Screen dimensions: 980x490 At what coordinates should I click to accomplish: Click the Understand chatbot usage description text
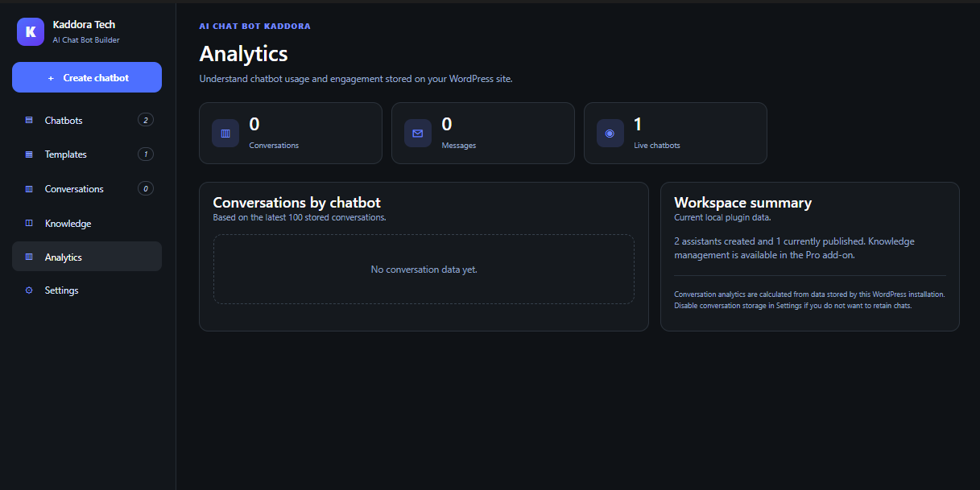pyautogui.click(x=356, y=79)
